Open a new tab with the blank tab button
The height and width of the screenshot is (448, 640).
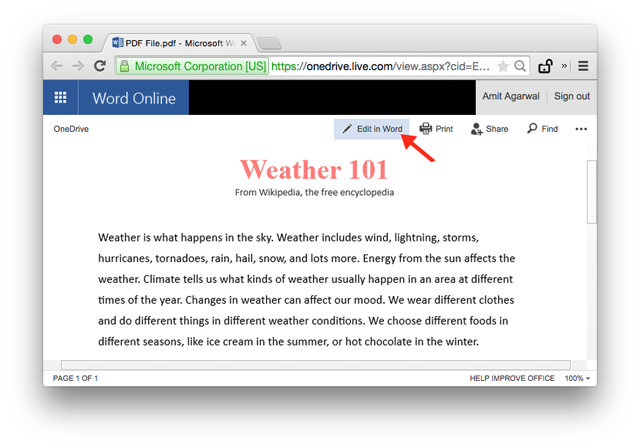tap(269, 43)
